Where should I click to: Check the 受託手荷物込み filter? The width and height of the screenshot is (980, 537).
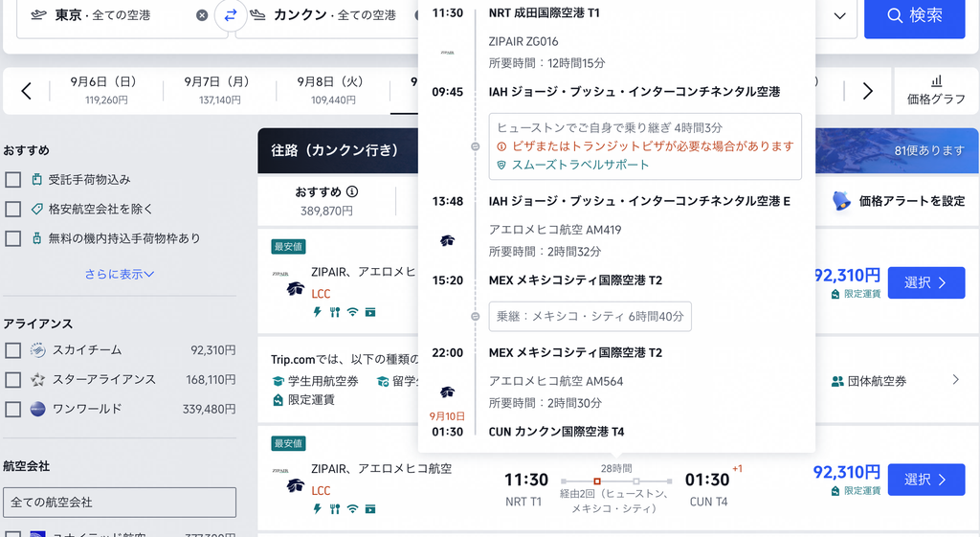coord(13,180)
